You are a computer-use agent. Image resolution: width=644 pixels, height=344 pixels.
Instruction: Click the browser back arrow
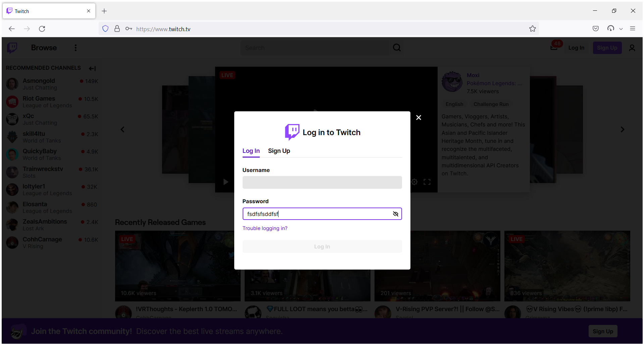tap(12, 29)
